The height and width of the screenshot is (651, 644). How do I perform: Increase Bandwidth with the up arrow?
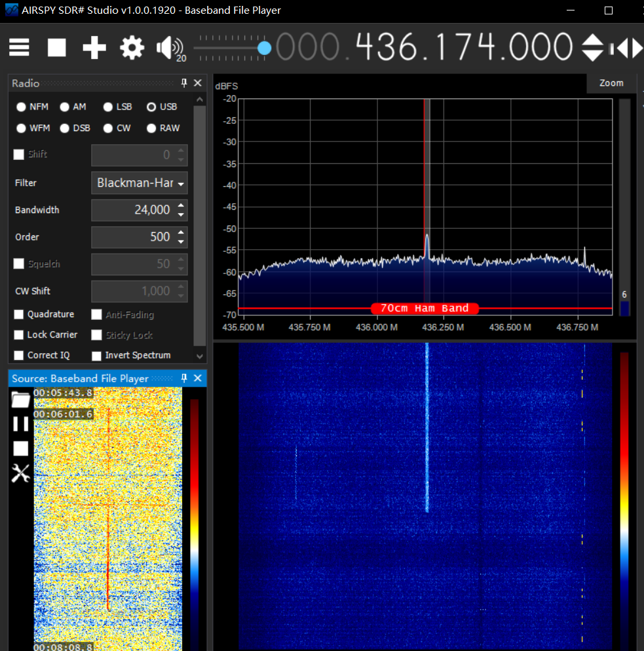(x=181, y=206)
